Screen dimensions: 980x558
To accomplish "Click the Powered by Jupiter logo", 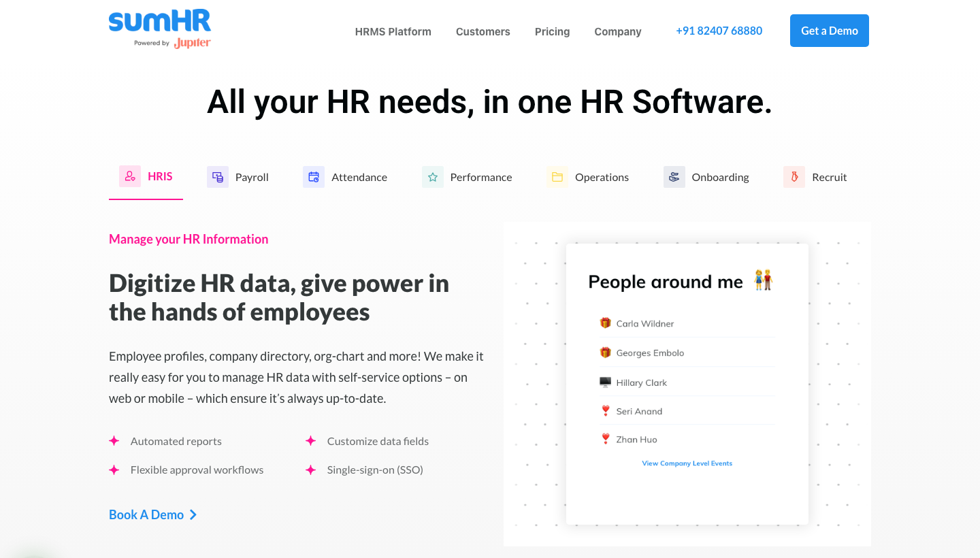I will coord(172,43).
